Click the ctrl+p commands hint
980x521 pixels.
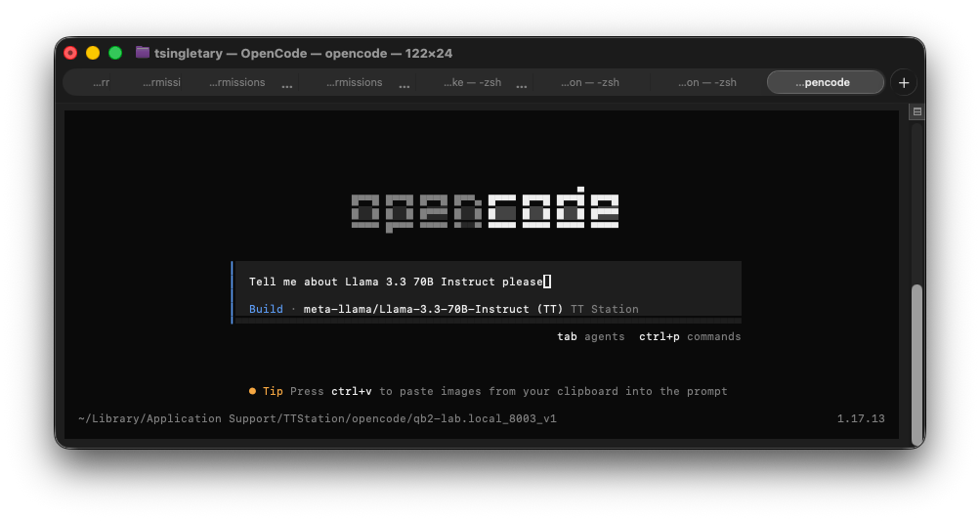[690, 336]
